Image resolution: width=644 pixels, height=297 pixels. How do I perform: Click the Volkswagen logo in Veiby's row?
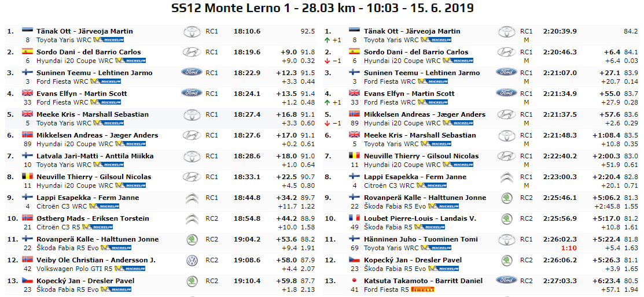point(192,261)
